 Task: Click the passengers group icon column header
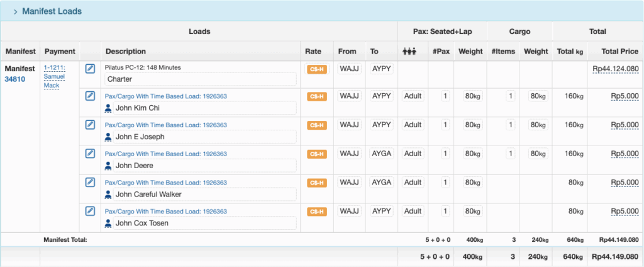409,52
